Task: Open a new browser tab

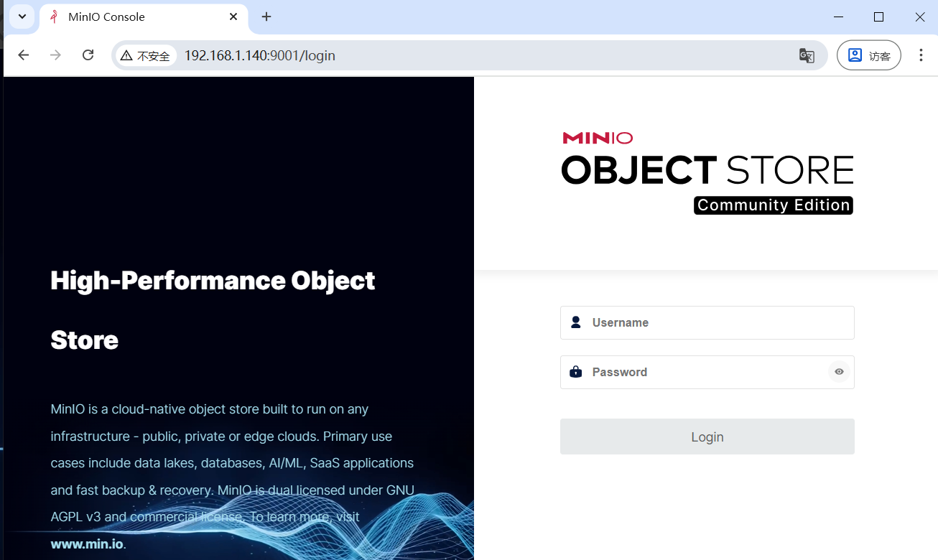Action: tap(266, 17)
